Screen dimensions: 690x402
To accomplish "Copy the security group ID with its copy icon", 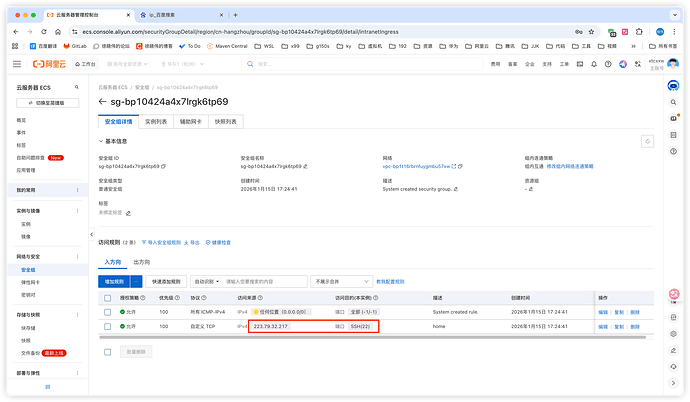I will (163, 166).
